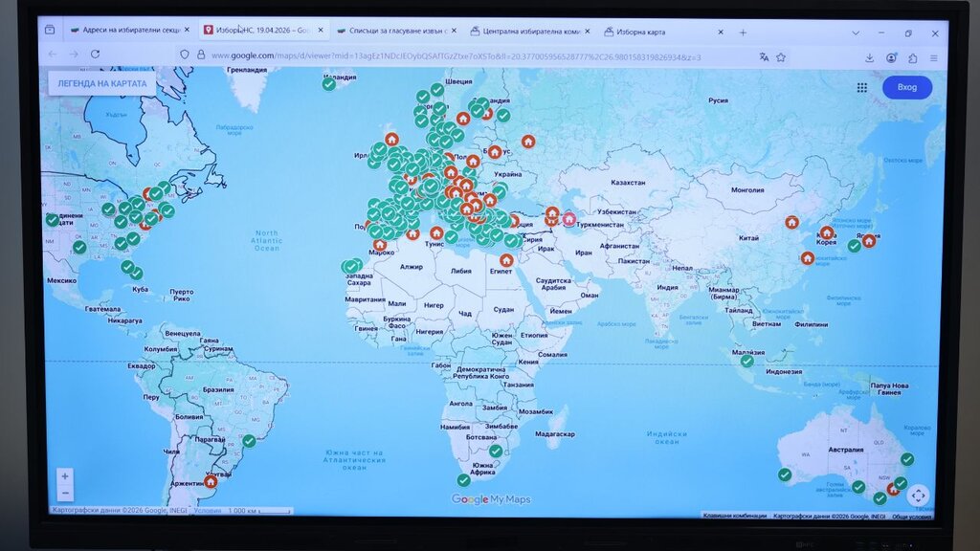This screenshot has height=551, width=980.
Task: Open the ЛЕГЕНДА НА КАРТАТА panel
Action: point(101,83)
